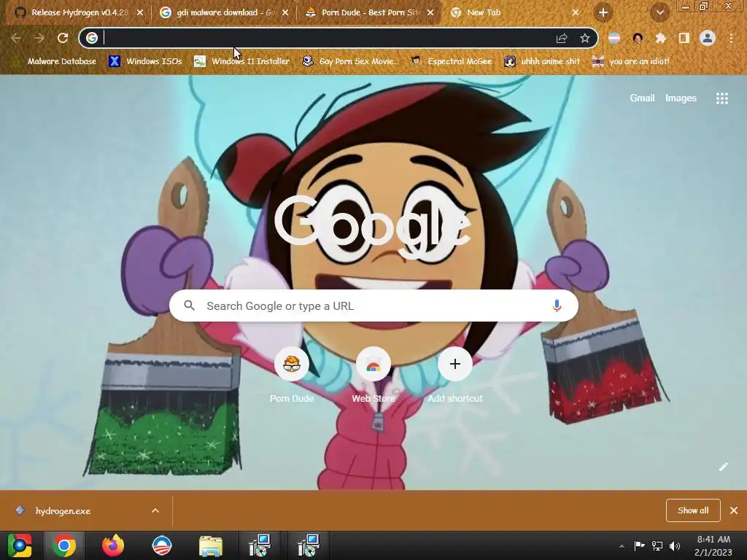Open Google Images link

(681, 98)
